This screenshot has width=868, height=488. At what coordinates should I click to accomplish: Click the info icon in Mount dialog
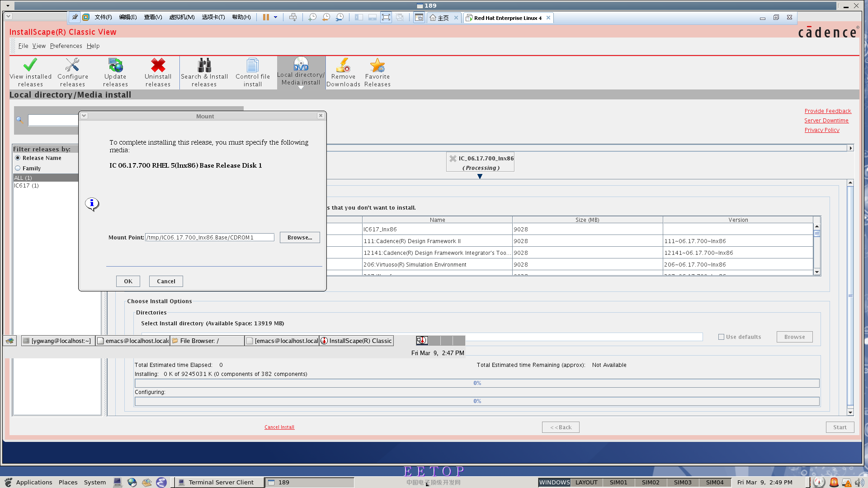[92, 204]
